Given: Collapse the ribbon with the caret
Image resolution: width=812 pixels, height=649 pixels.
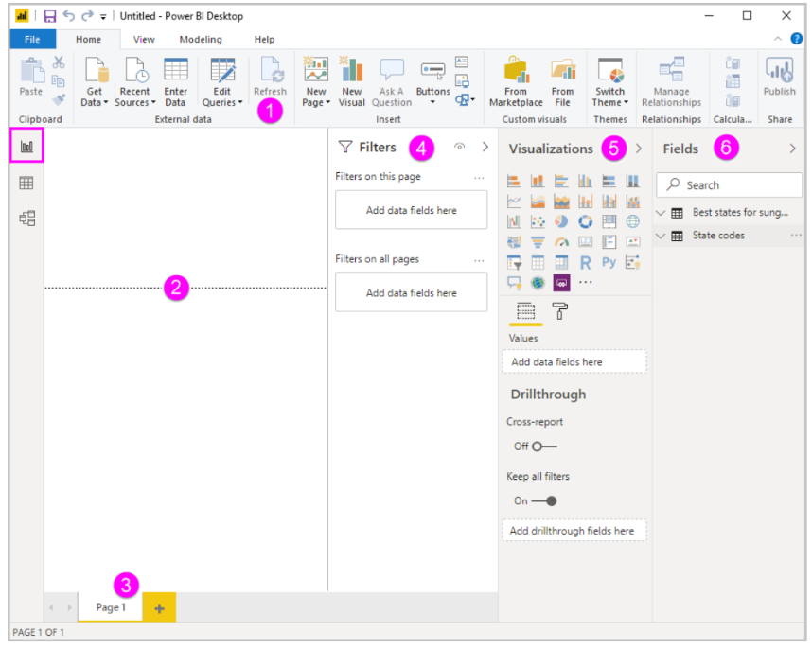Looking at the screenshot, I should [778, 39].
